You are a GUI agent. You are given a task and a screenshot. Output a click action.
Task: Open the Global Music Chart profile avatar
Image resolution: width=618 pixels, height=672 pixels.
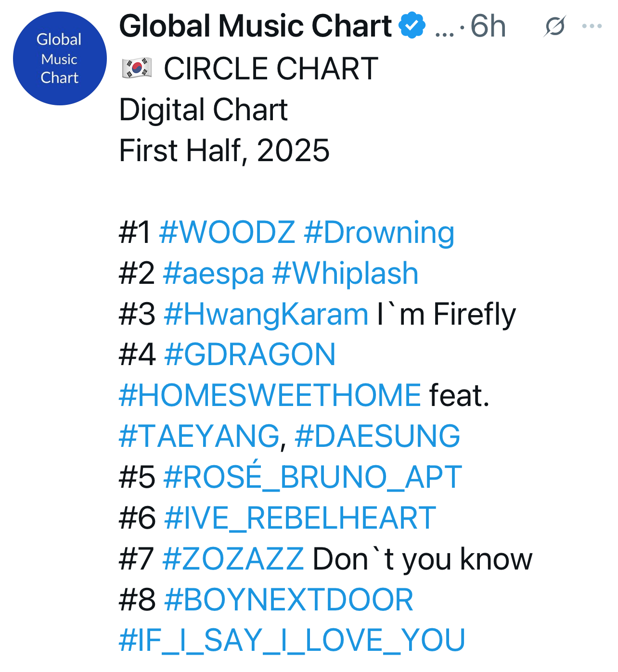[60, 59]
